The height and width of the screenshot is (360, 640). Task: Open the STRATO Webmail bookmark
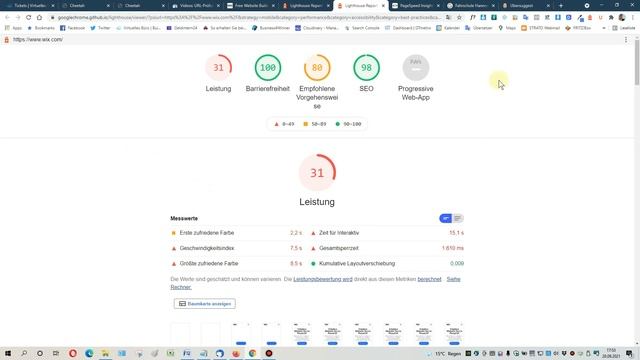pos(540,28)
